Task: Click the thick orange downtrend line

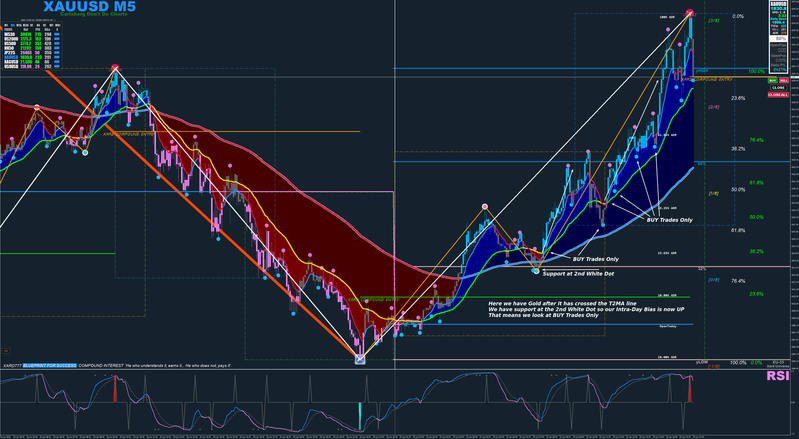Action: (x=204, y=214)
